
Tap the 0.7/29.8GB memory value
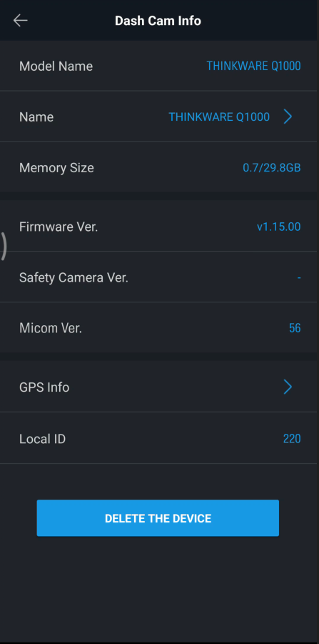pos(271,167)
